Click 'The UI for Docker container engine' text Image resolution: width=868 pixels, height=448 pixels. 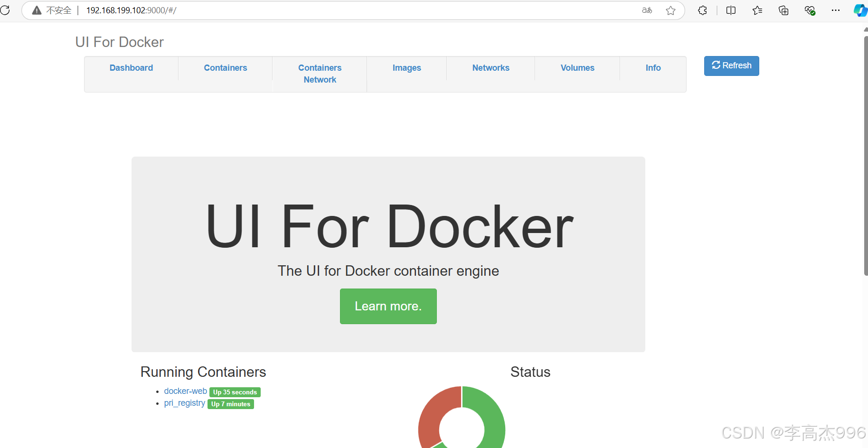pyautogui.click(x=388, y=271)
